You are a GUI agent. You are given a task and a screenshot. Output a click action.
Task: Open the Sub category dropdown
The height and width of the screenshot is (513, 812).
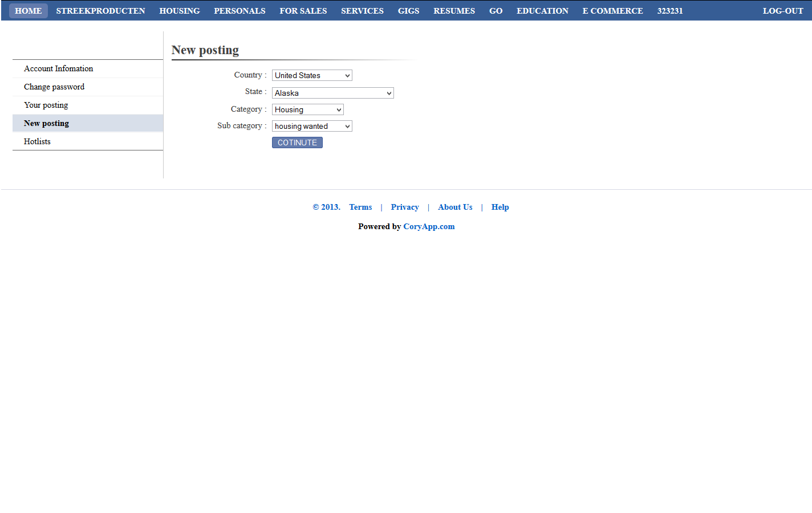click(x=311, y=125)
